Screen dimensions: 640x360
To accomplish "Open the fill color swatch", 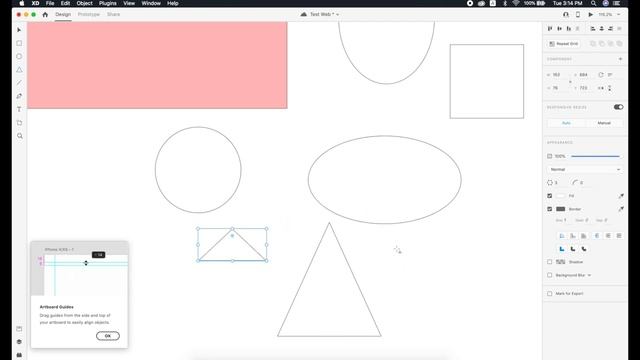I will coord(560,196).
